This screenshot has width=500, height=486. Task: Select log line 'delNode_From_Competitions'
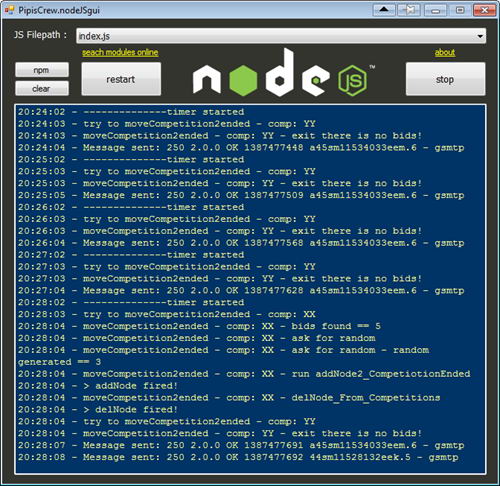tap(229, 398)
